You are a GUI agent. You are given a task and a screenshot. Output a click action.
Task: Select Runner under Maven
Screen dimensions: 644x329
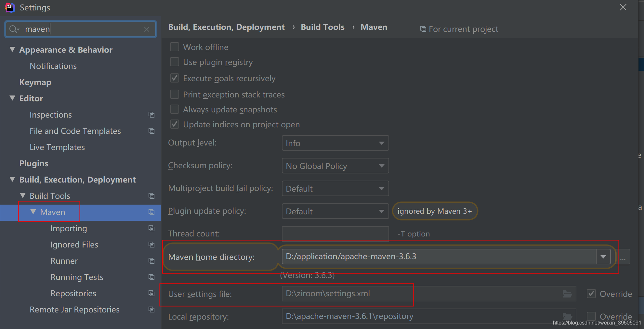coord(64,261)
